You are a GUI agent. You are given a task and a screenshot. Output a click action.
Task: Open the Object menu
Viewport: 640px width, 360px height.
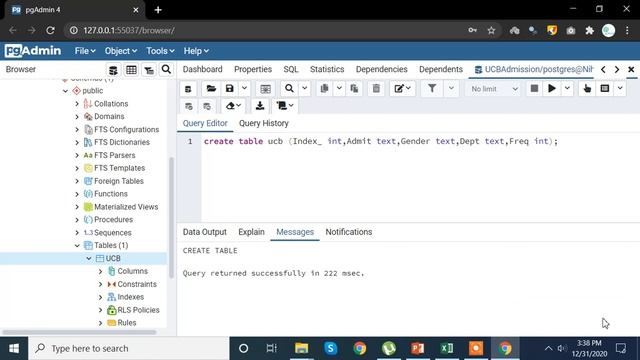[x=120, y=51]
